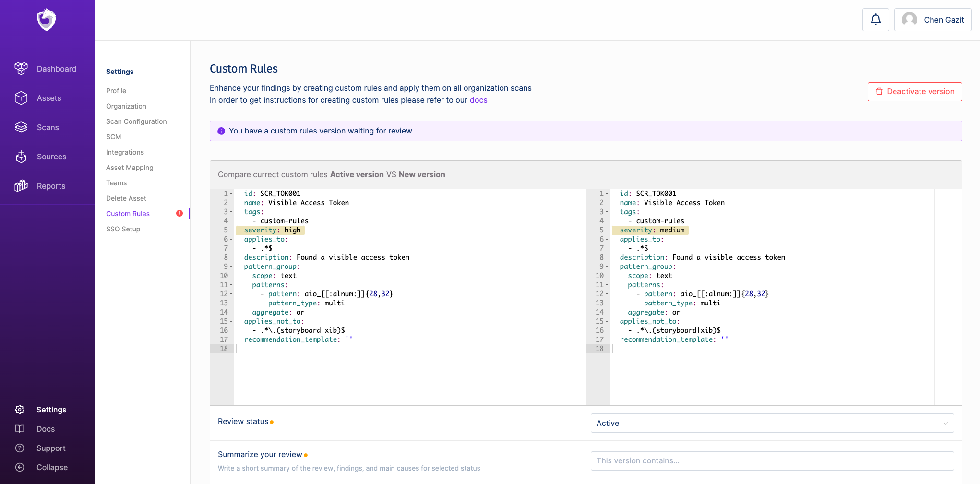Open Reports via its chart icon
This screenshot has width=980, height=484.
21,186
